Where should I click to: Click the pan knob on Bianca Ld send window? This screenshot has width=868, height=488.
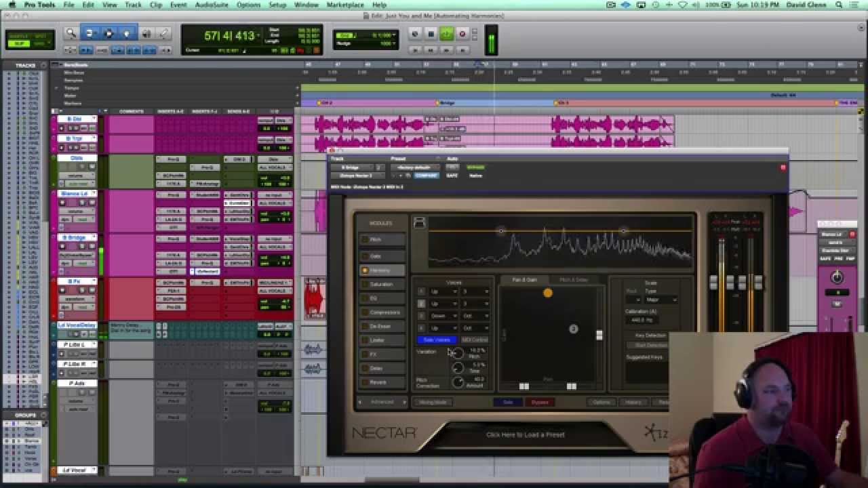837,277
